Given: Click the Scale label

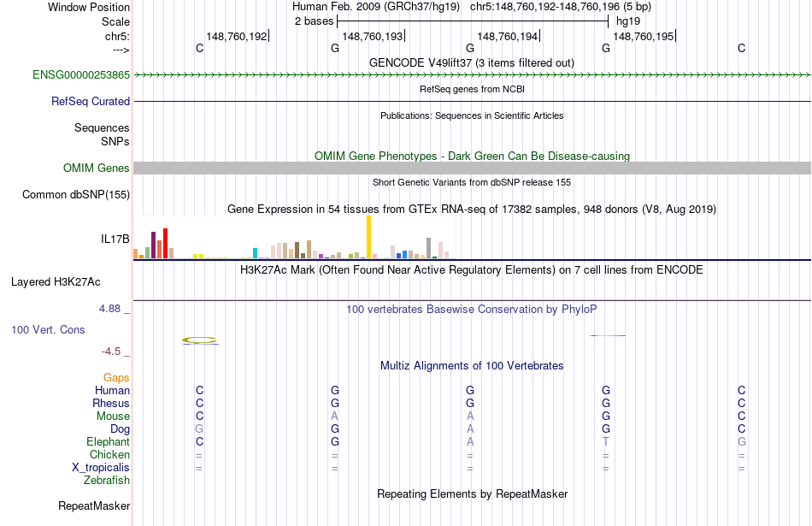Looking at the screenshot, I should (116, 21).
